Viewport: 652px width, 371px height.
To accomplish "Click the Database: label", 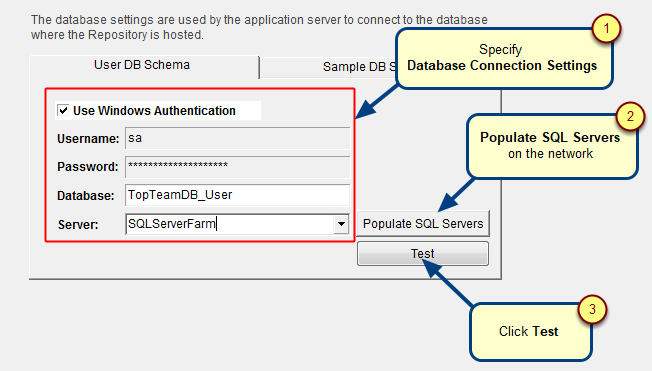I will pyautogui.click(x=86, y=195).
